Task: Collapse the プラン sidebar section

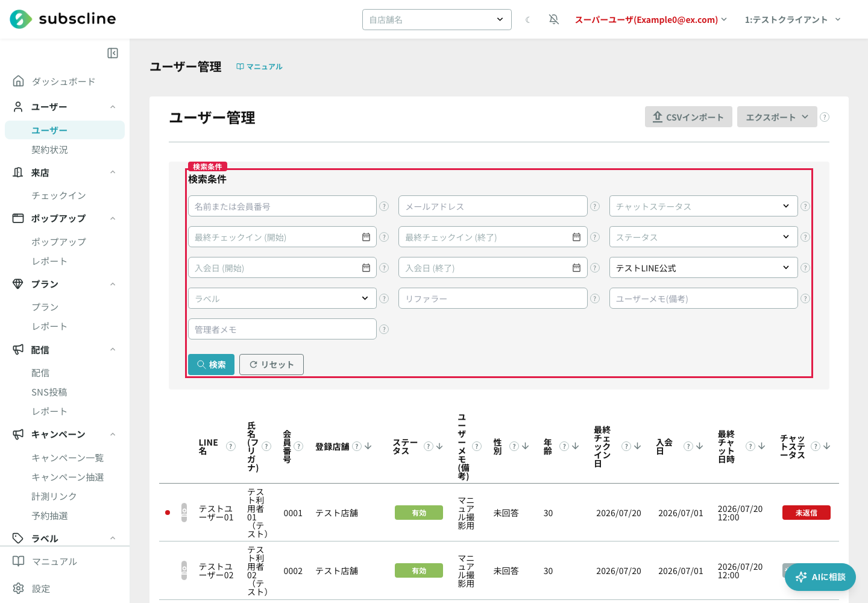Action: [x=113, y=284]
